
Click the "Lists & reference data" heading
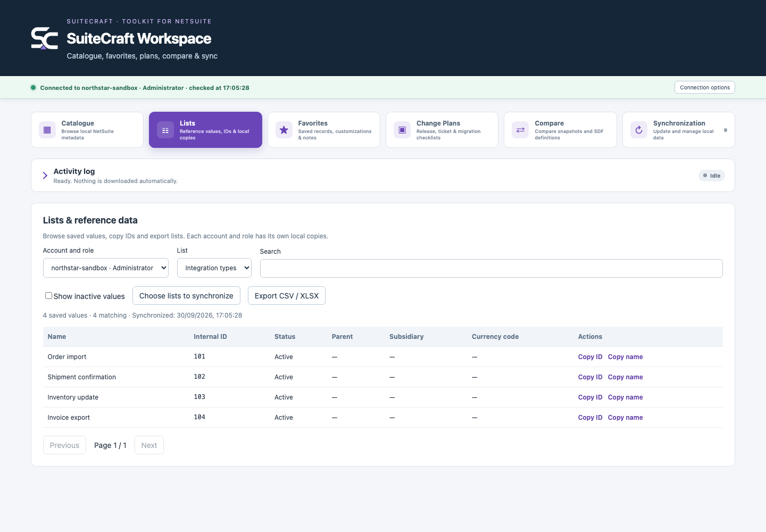click(90, 220)
